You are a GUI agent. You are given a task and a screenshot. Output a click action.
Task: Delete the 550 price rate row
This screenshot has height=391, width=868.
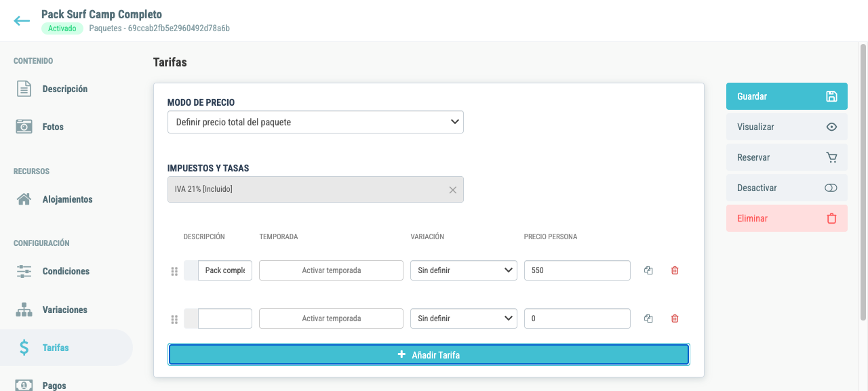675,270
